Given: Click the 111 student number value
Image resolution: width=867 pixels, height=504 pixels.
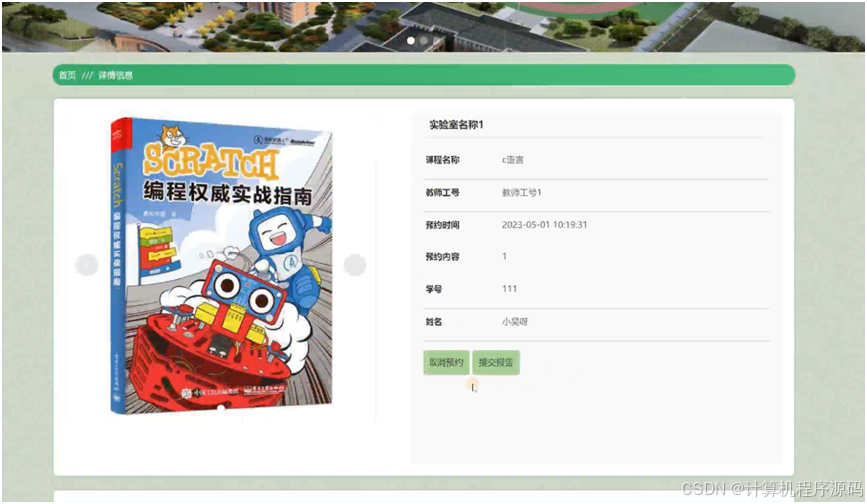Looking at the screenshot, I should pos(509,289).
